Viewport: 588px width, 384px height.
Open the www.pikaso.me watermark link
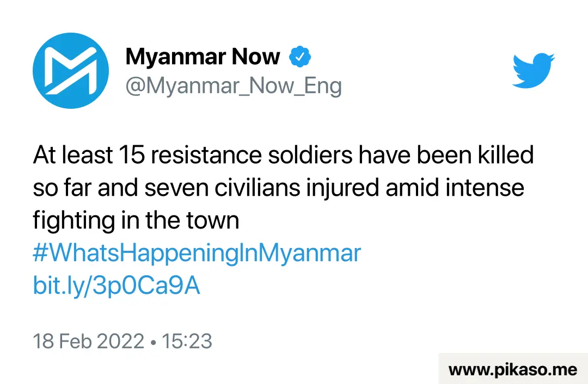click(513, 370)
